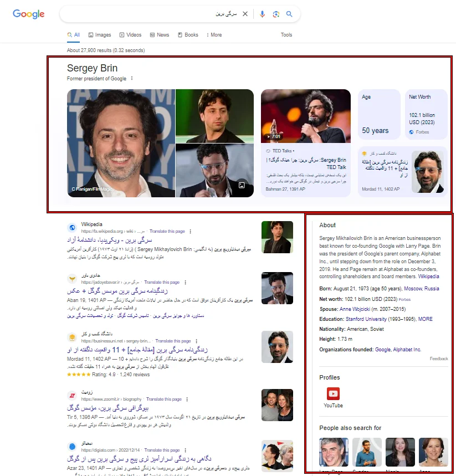456x476 pixels.
Task: Open the Stanford University education link
Action: pos(366,319)
